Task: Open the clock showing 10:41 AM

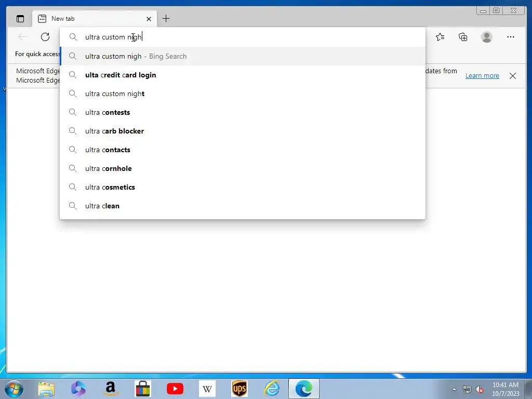Action: pyautogui.click(x=506, y=389)
